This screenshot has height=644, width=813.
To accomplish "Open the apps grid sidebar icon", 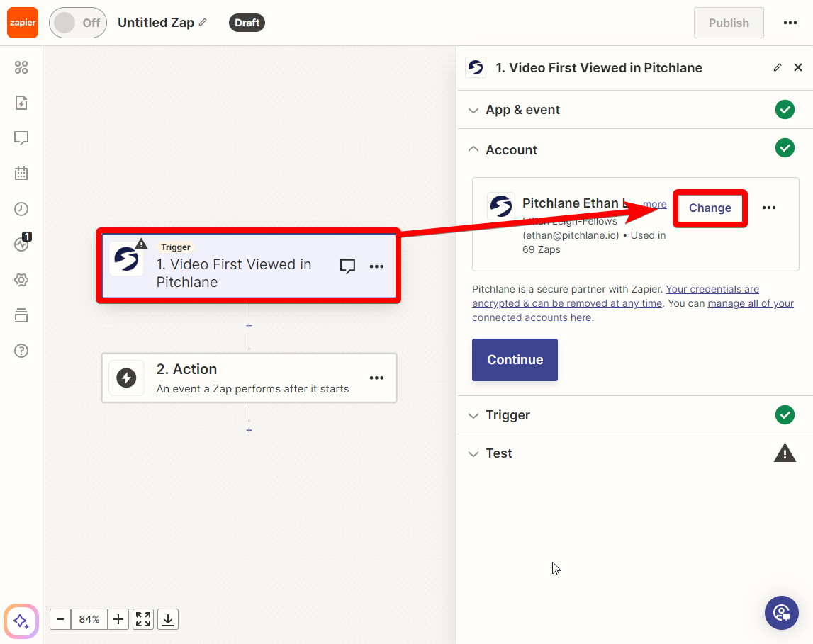I will (21, 67).
